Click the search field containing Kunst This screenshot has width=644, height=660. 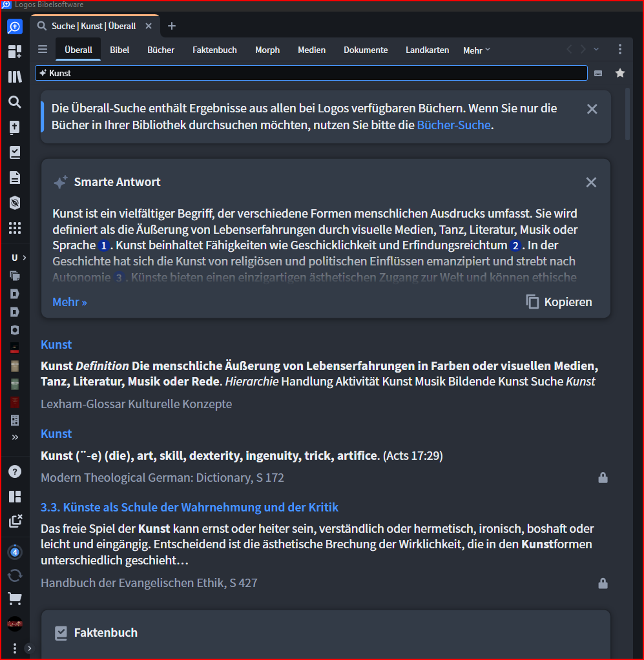311,73
